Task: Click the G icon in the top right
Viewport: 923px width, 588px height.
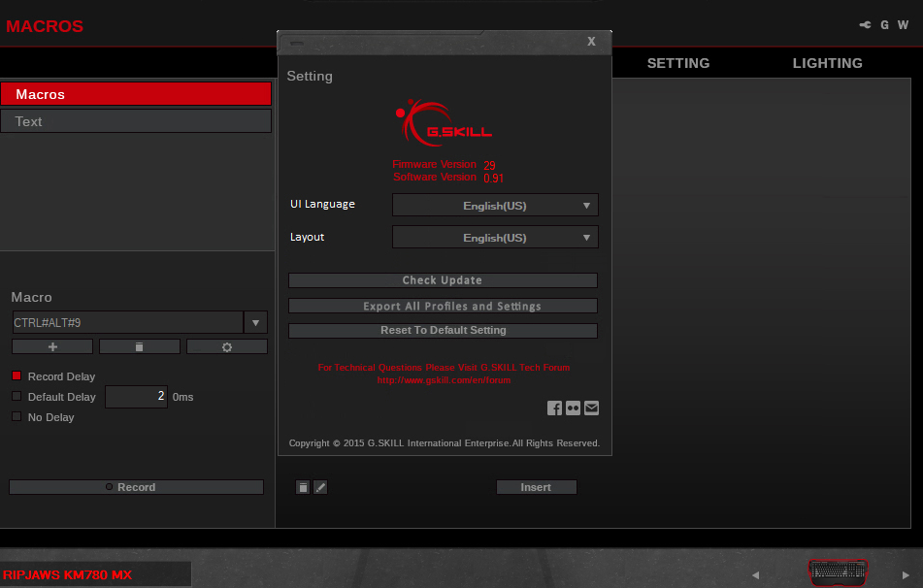Action: 884,24
